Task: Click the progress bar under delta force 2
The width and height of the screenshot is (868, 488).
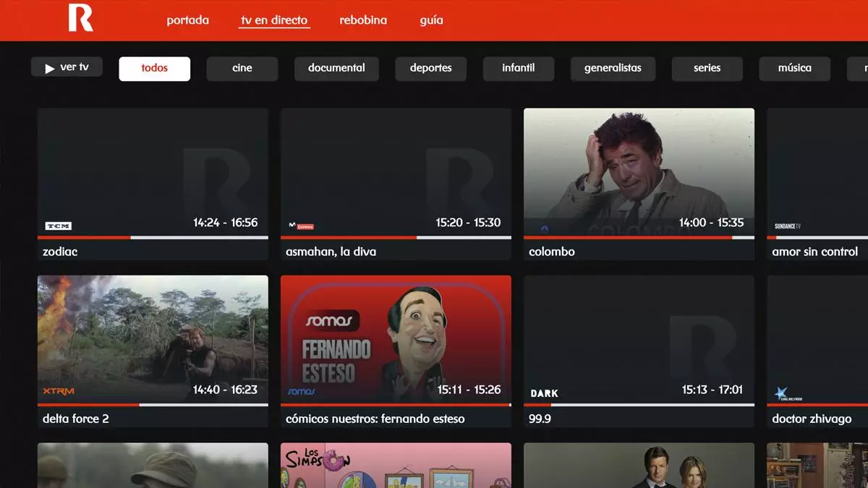Action: (153, 405)
